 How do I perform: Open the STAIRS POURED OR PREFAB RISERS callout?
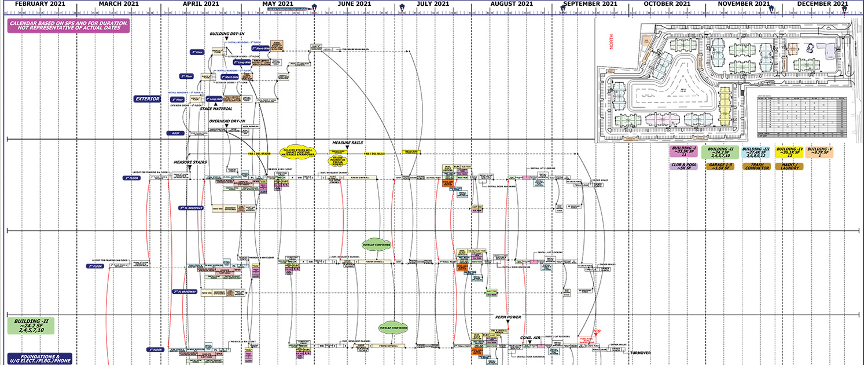[338, 161]
